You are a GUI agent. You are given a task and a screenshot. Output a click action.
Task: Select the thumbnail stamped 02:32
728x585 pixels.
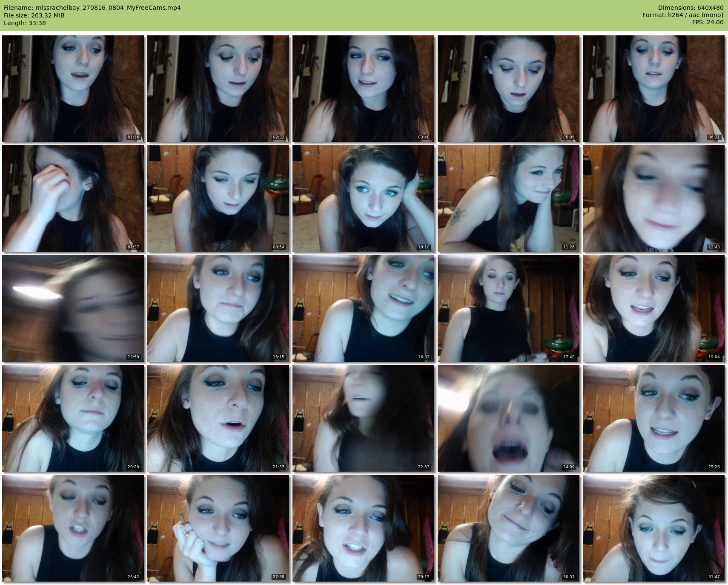pos(218,89)
